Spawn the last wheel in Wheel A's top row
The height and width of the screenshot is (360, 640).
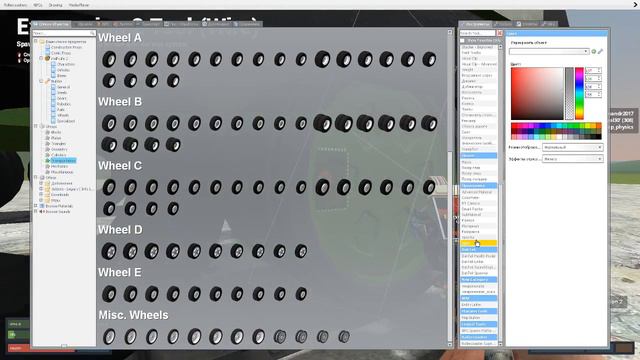click(429, 60)
